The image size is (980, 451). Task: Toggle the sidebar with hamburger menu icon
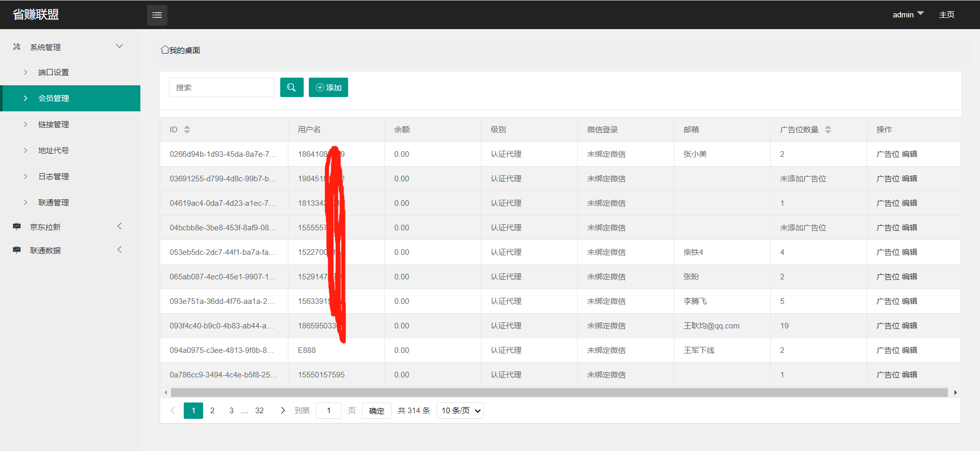click(157, 15)
